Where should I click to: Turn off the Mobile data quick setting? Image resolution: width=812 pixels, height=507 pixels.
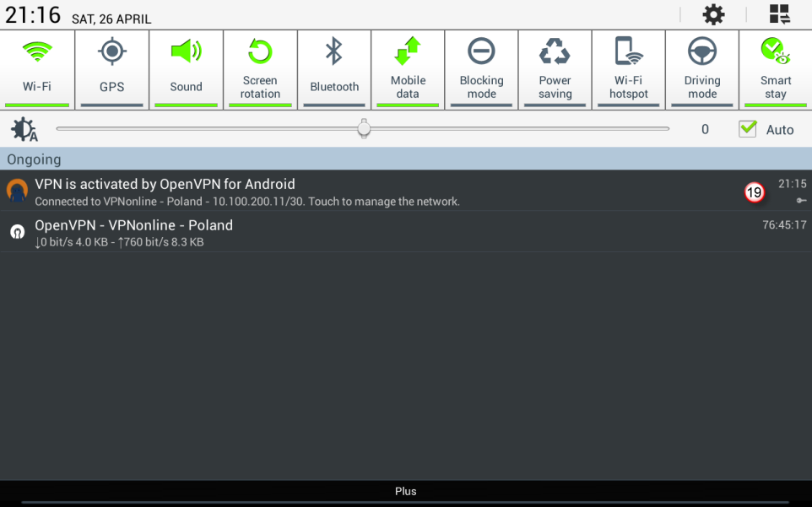[x=408, y=69]
